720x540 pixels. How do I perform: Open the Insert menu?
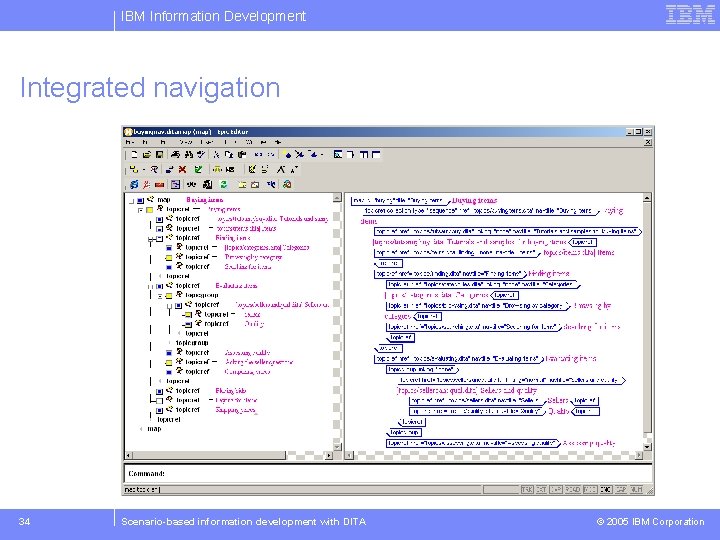[207, 142]
